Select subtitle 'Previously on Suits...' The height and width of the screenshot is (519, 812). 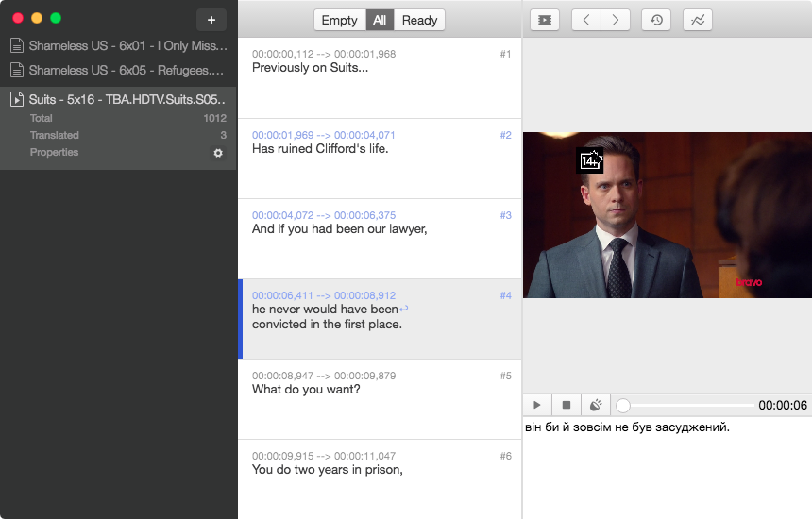pos(380,78)
